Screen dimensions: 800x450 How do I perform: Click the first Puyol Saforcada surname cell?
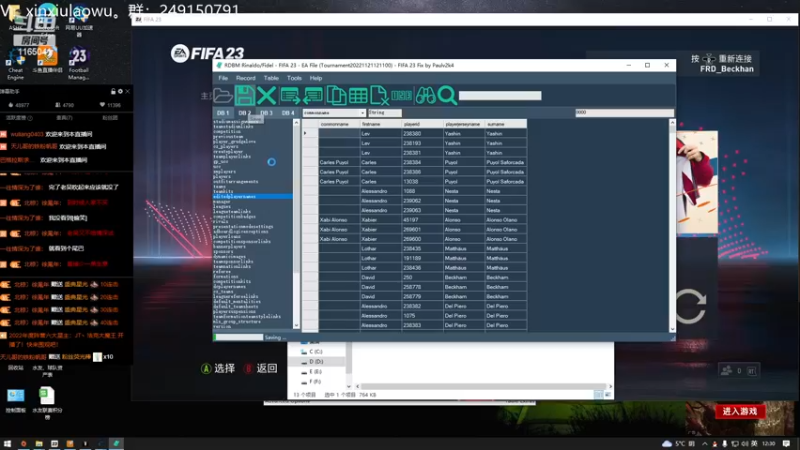click(x=506, y=162)
